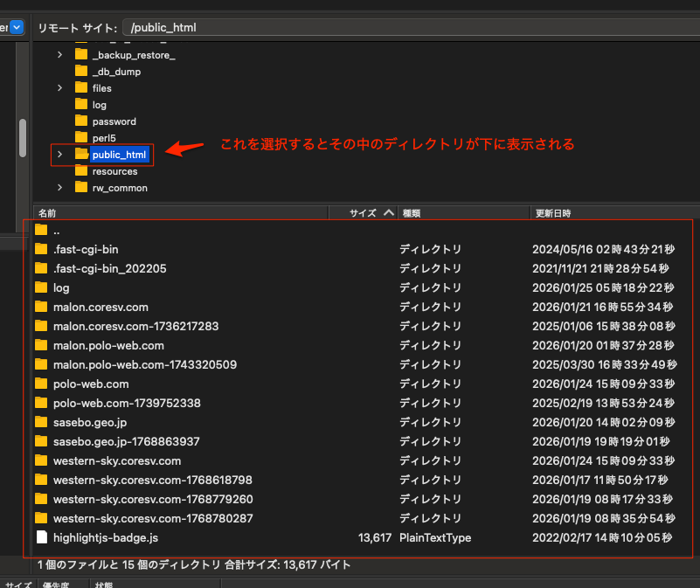The width and height of the screenshot is (700, 588).
Task: Select the sasebo.geo.jp folder icon
Action: [x=41, y=422]
